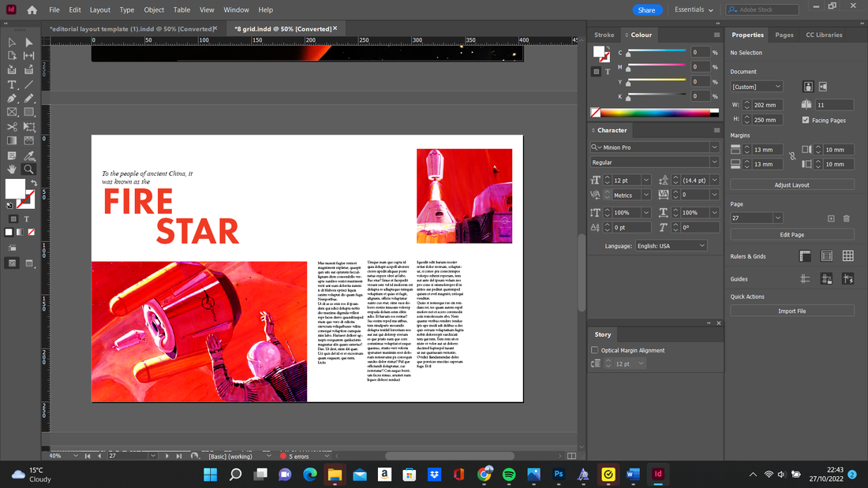Image resolution: width=868 pixels, height=488 pixels.
Task: Click the Edit Page button
Action: tap(792, 235)
